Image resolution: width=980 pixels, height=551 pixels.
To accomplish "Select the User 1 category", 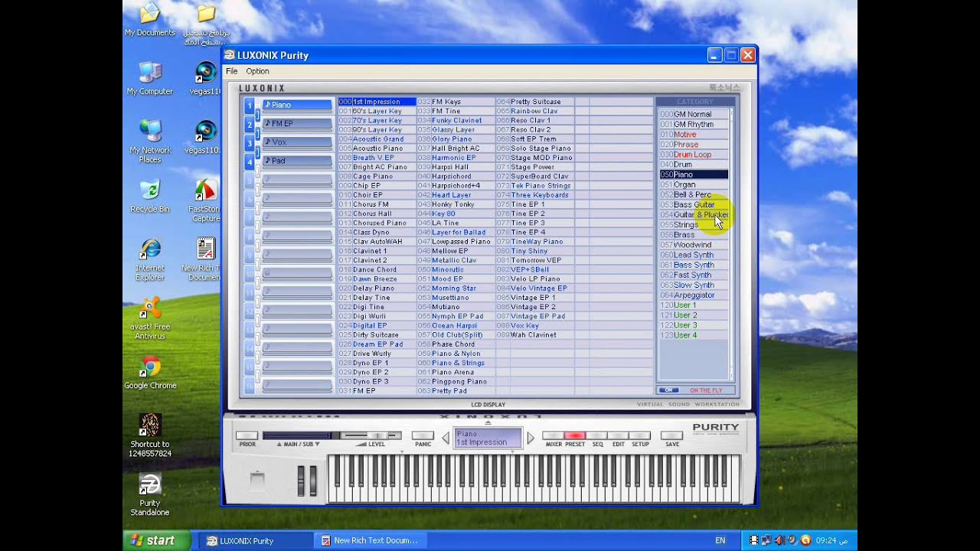I will pyautogui.click(x=693, y=305).
